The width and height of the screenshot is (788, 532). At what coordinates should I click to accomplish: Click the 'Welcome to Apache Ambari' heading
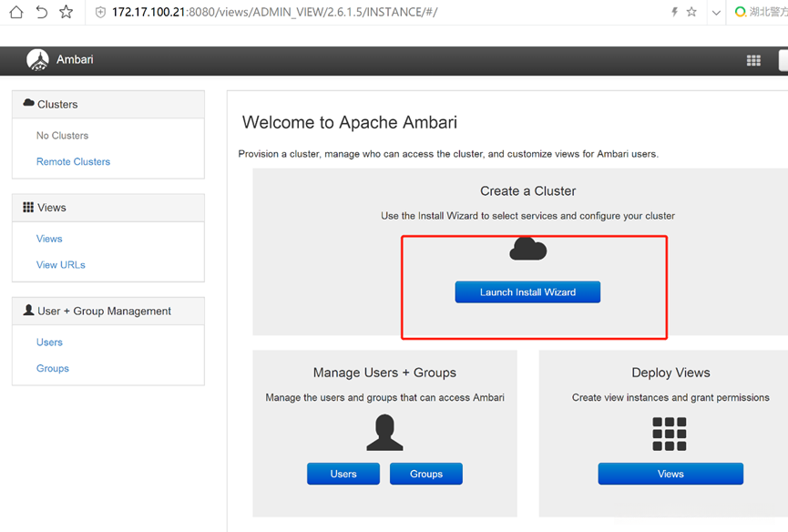coord(350,123)
